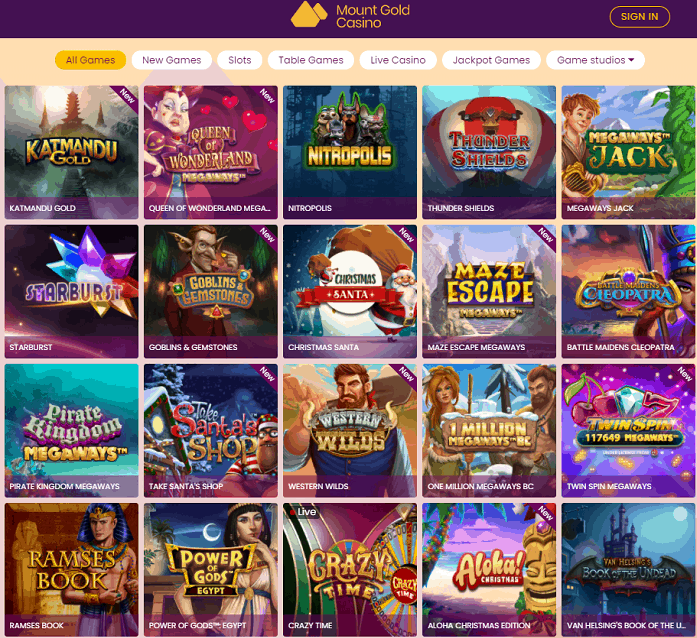Click the Mount Gold Casino logo
697x638 pixels.
350,16
